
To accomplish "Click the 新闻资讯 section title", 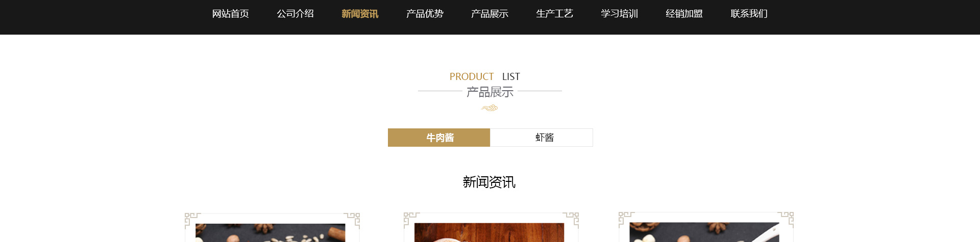I will click(489, 182).
